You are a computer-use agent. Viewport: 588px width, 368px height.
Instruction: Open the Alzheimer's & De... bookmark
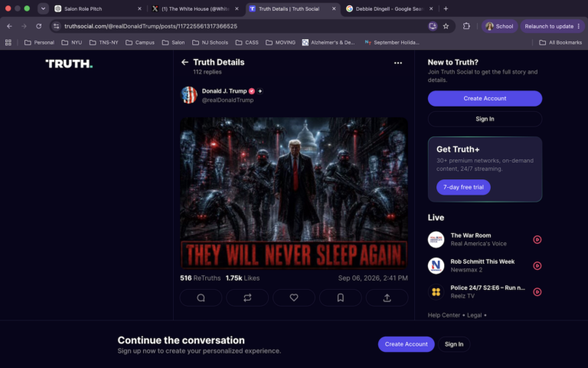click(x=328, y=42)
